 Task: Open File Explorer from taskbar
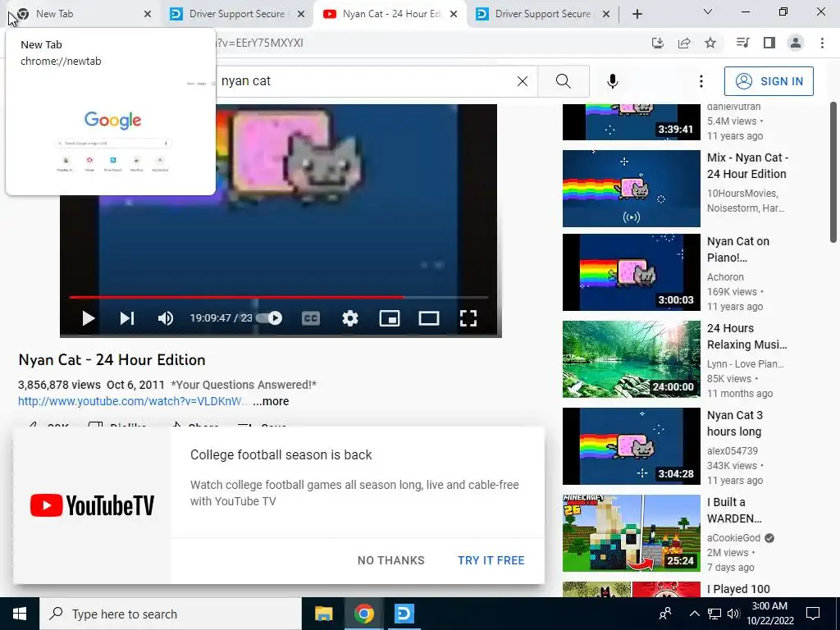point(323,614)
